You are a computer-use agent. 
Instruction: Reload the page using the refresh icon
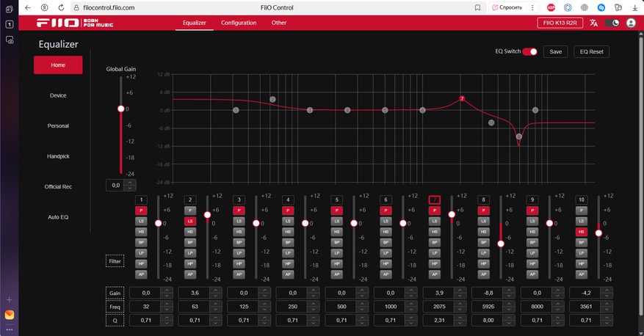[62, 7]
